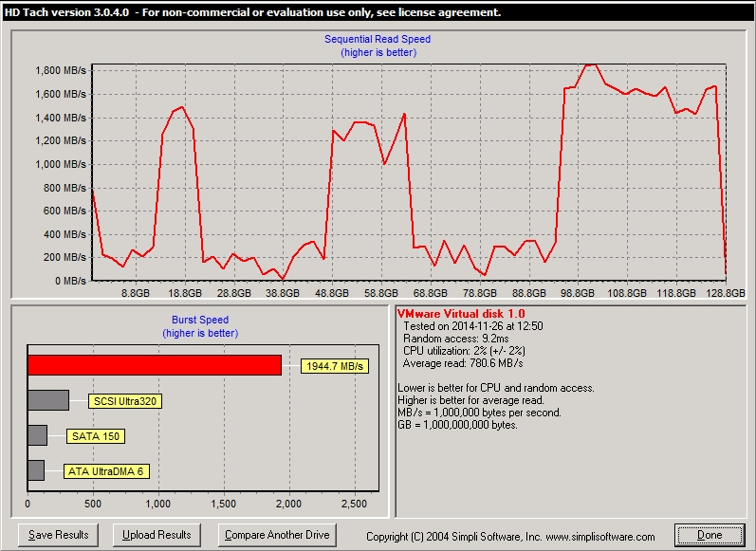
Task: Click the copyright Simpli Software text
Action: [510, 537]
